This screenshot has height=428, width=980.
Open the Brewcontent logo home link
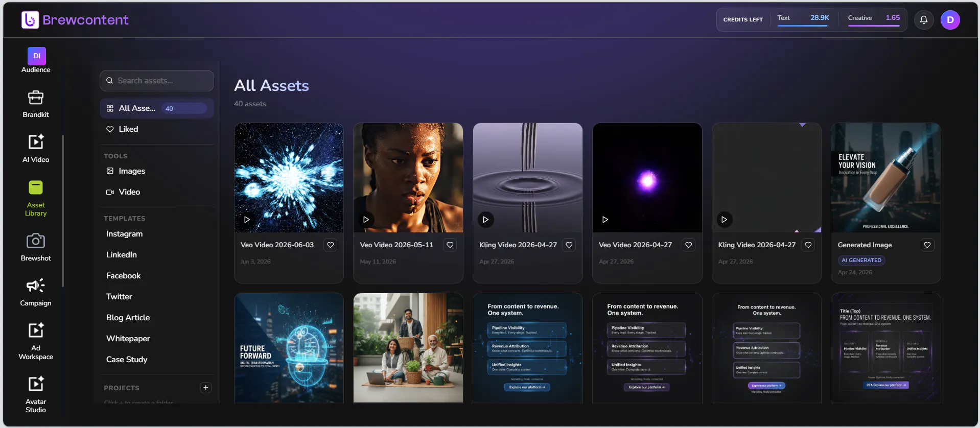click(75, 20)
